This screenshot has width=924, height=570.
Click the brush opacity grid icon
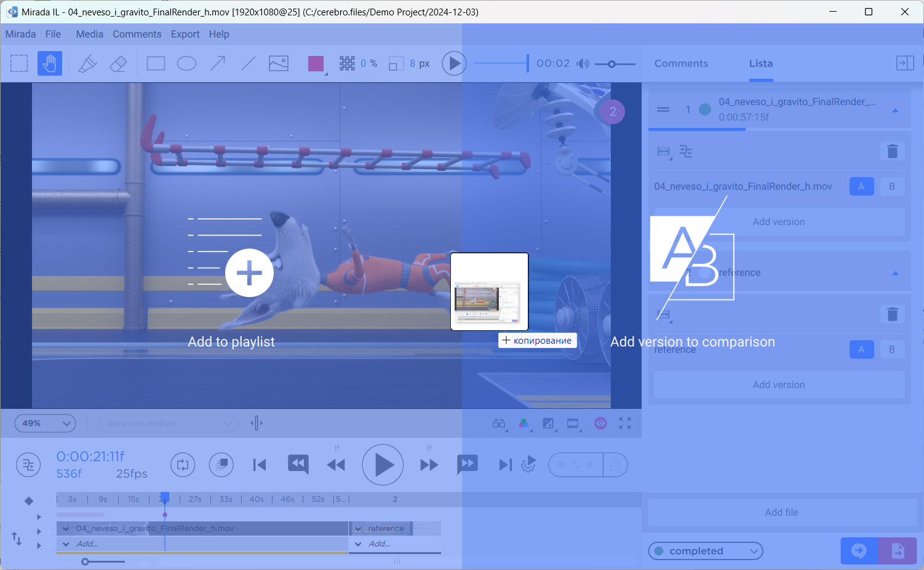click(x=347, y=63)
